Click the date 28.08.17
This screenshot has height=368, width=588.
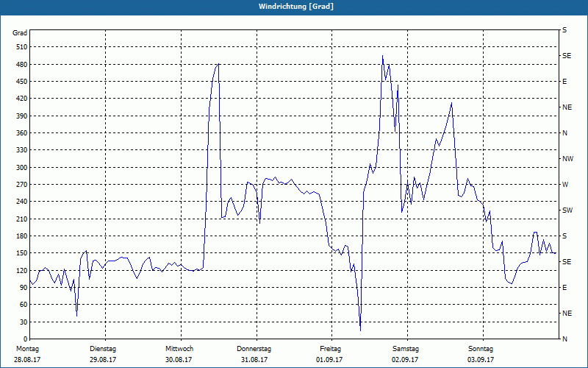click(x=27, y=360)
